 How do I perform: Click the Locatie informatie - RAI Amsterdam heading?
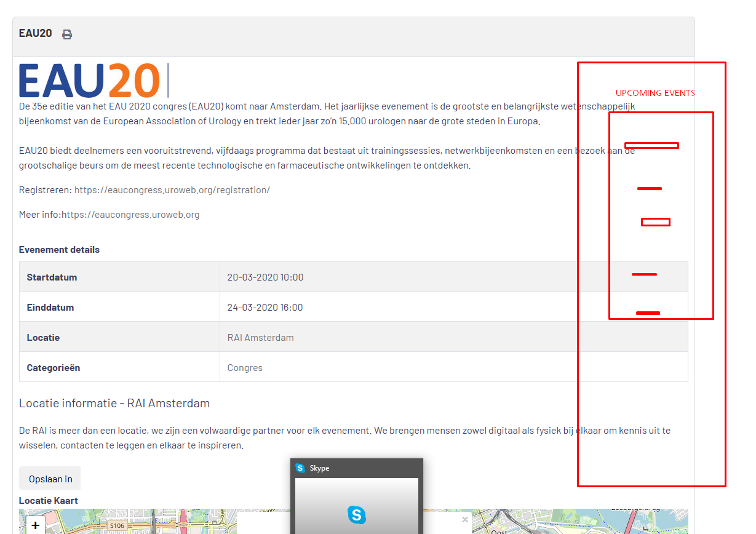point(114,404)
